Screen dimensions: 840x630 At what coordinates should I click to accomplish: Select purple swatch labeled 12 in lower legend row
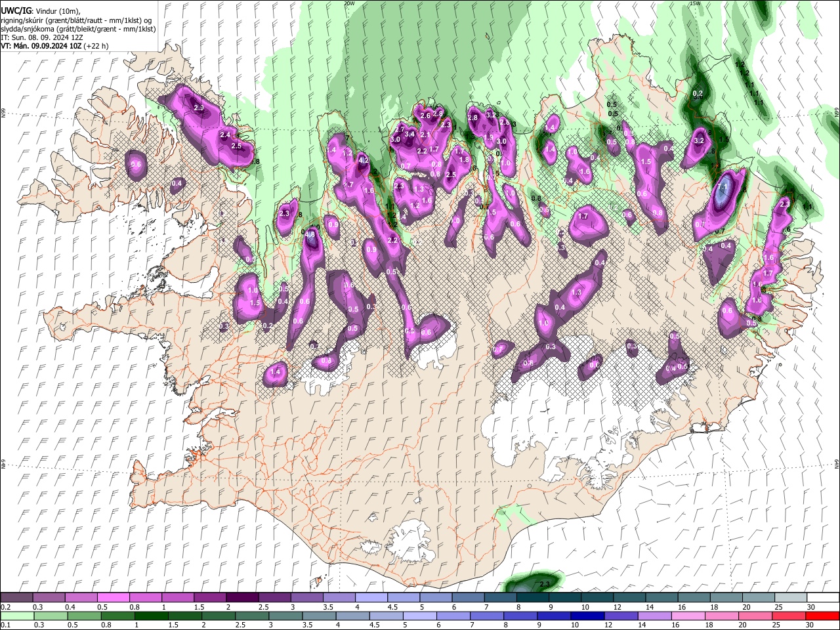point(621,616)
